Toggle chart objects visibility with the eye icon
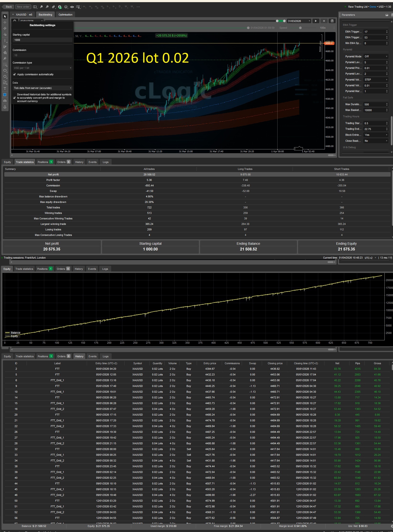393x532 pixels. 72,7
